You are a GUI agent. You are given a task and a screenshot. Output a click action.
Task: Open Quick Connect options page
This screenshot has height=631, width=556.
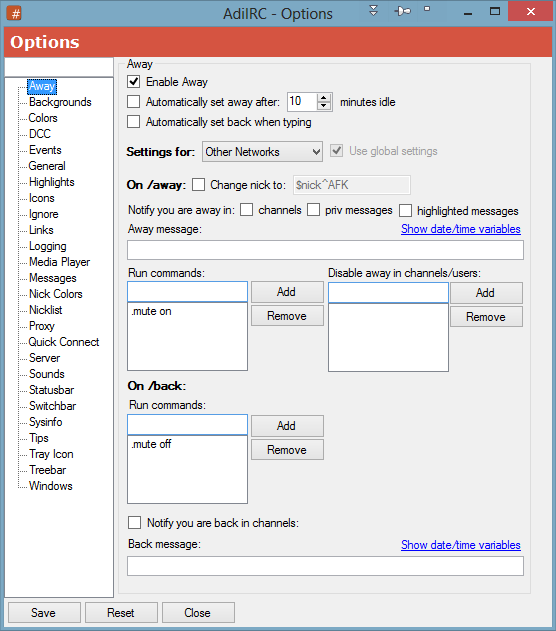(64, 342)
